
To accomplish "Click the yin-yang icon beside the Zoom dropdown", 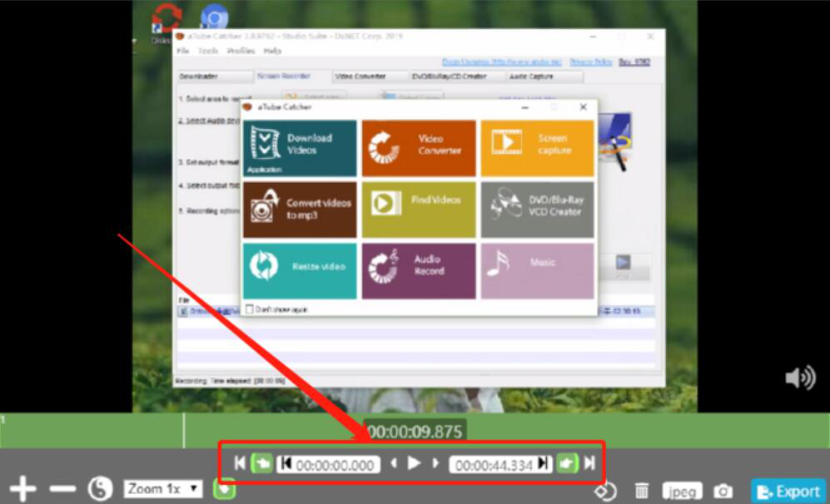I will [100, 488].
